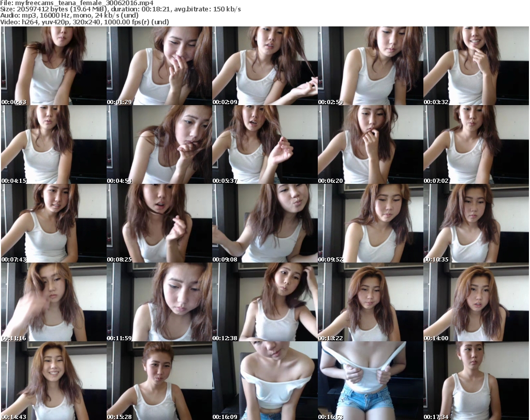
Task: Select the frame marked 00:01:29
Action: pyautogui.click(x=159, y=66)
